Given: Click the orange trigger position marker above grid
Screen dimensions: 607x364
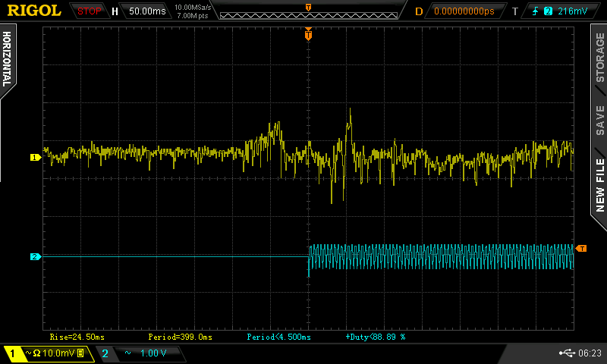Looking at the screenshot, I should click(308, 34).
